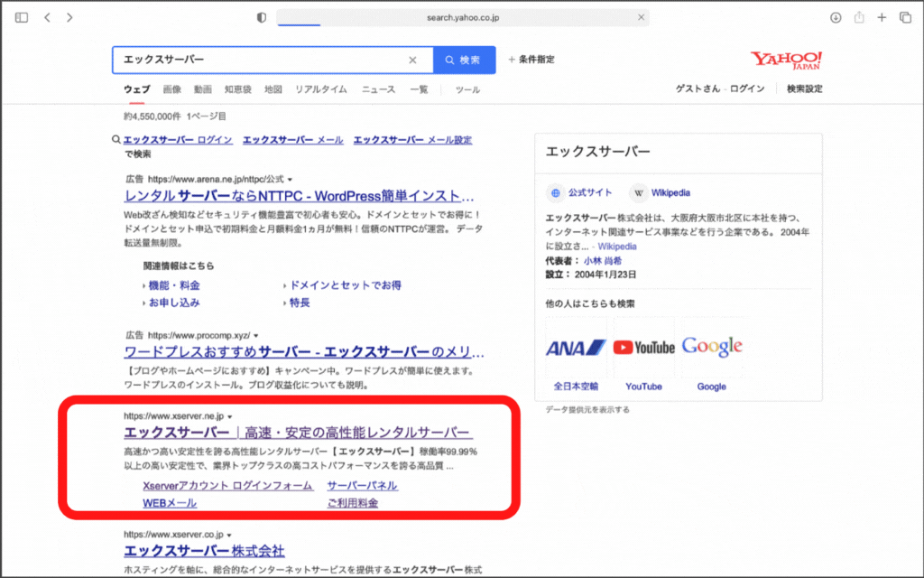Open 小林 尚希 representative link
The width and height of the screenshot is (924, 578).
click(603, 261)
